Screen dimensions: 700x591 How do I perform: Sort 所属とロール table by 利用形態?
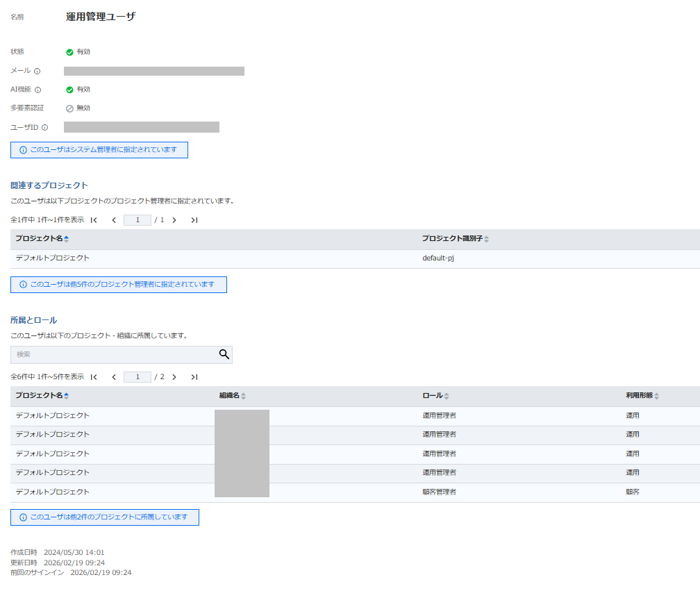pos(656,396)
